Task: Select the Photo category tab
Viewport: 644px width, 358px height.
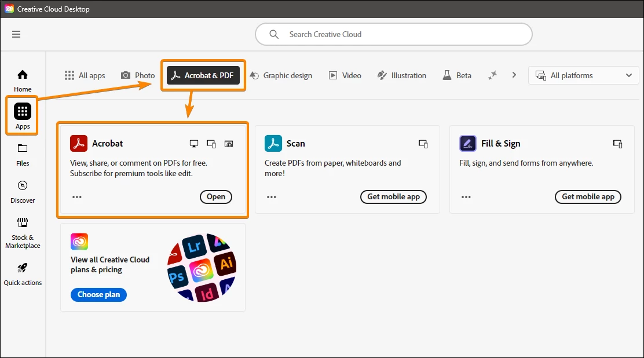Action: (138, 75)
